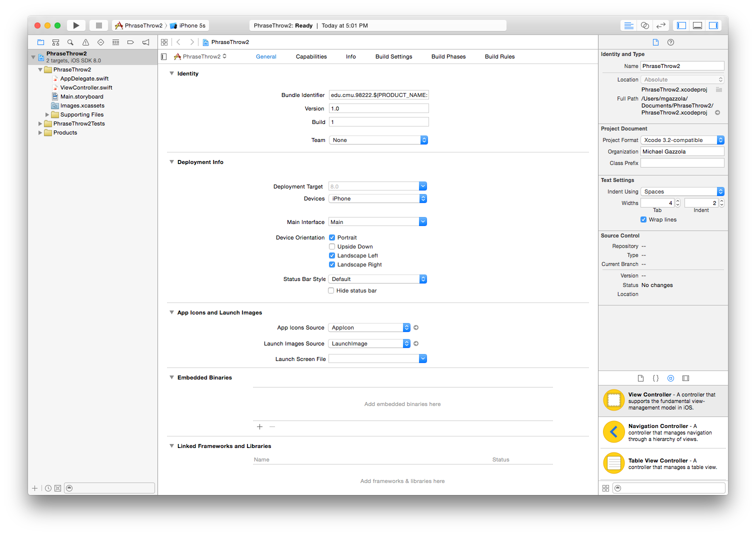Switch to the Build Rules tab

pos(500,56)
